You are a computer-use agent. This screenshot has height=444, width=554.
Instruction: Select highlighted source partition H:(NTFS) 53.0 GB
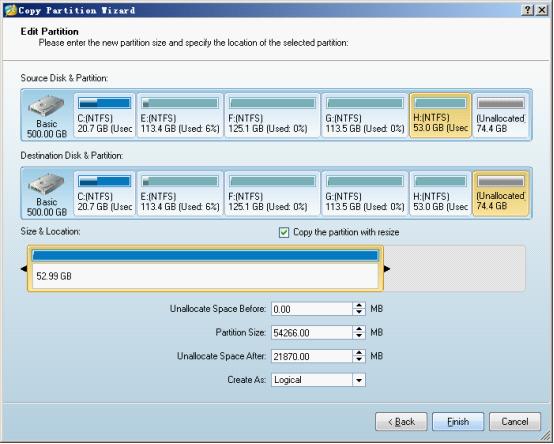(440, 115)
